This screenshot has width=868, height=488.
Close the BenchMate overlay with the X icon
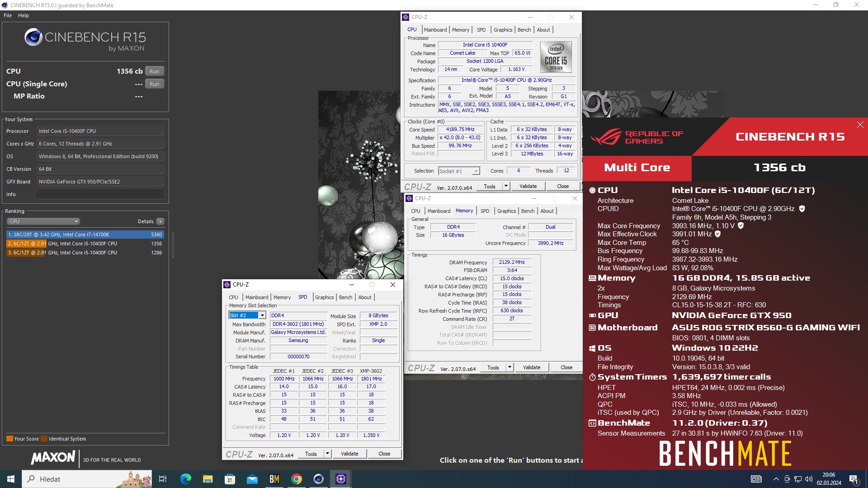(860, 125)
